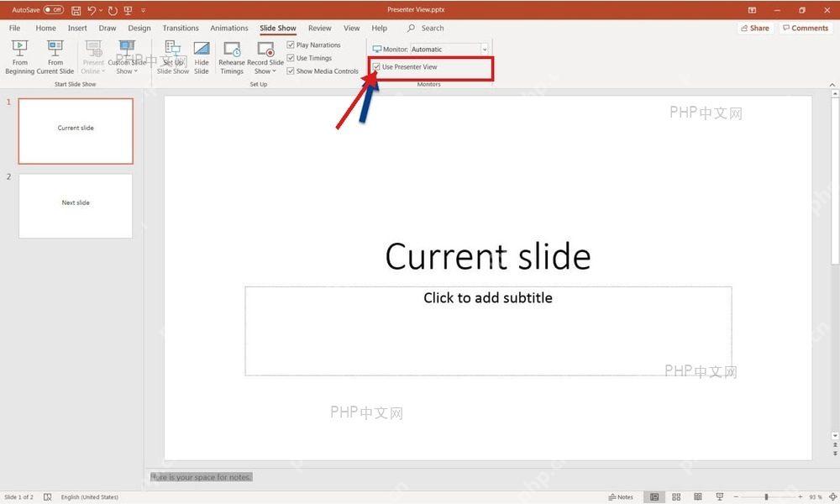The height and width of the screenshot is (504, 840).
Task: Open the File tab
Action: click(14, 28)
